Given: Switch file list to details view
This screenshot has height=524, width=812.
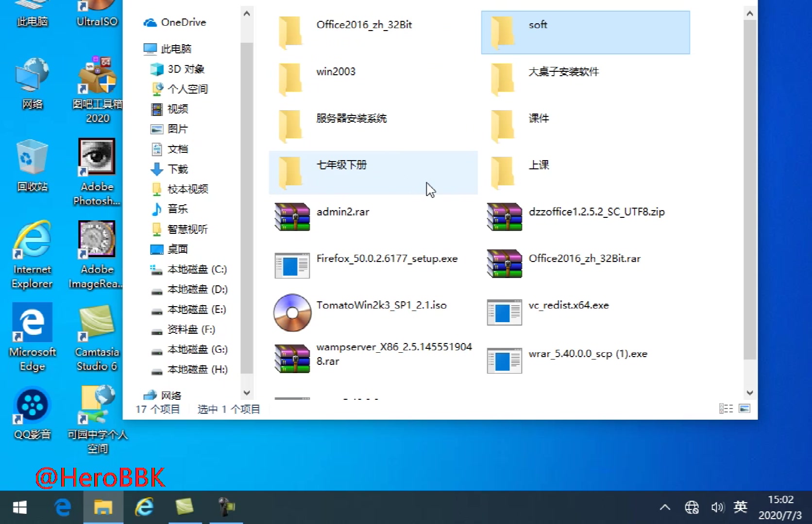Looking at the screenshot, I should [x=726, y=409].
